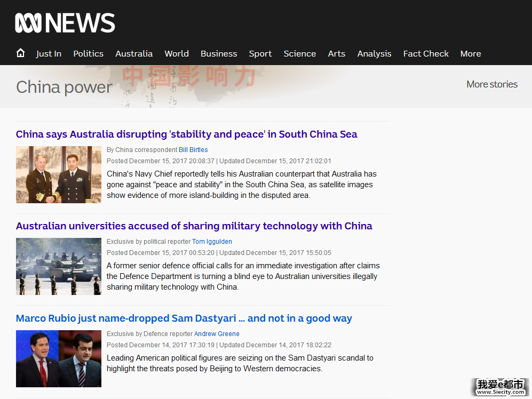Open the South China Sea stability headline
Viewport: 532px width, 399px height.
point(187,134)
